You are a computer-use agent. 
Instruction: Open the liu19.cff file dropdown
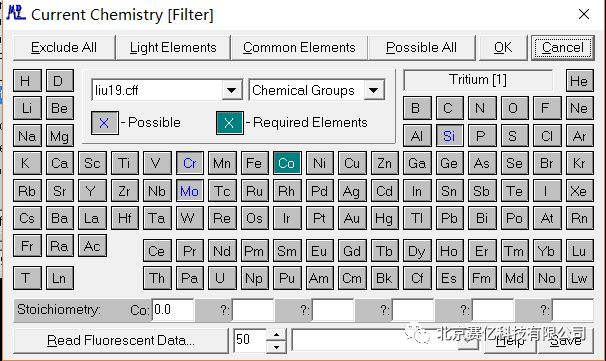pyautogui.click(x=232, y=90)
